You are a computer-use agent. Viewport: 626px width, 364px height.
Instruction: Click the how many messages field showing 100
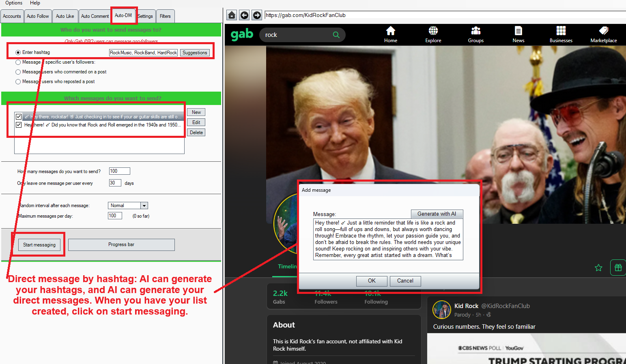point(119,171)
